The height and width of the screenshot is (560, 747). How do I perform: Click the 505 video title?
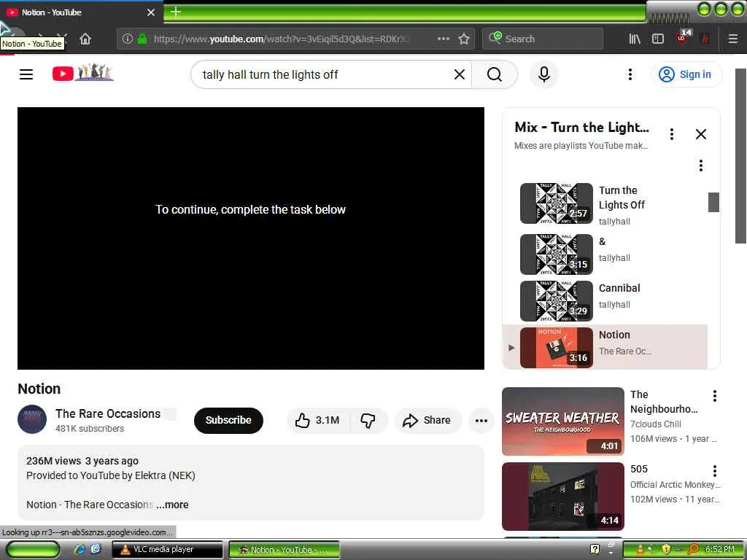(639, 469)
